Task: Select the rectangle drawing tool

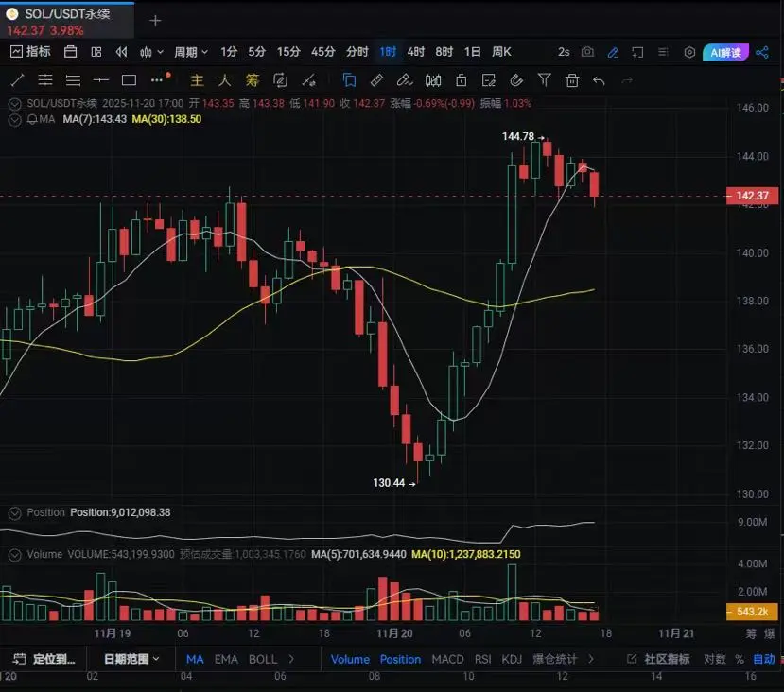Action: point(129,80)
